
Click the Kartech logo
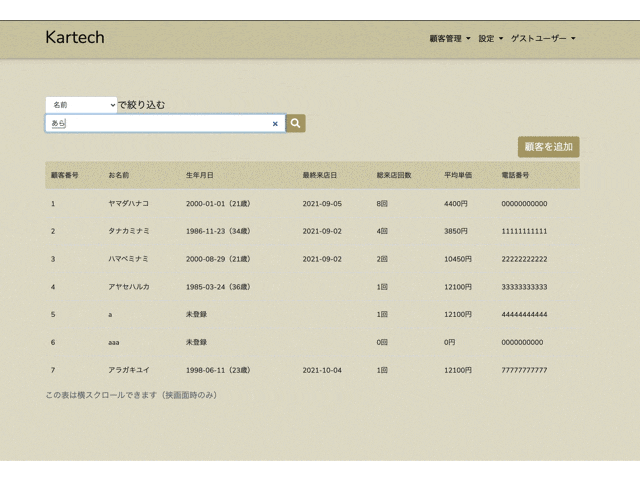[x=75, y=38]
